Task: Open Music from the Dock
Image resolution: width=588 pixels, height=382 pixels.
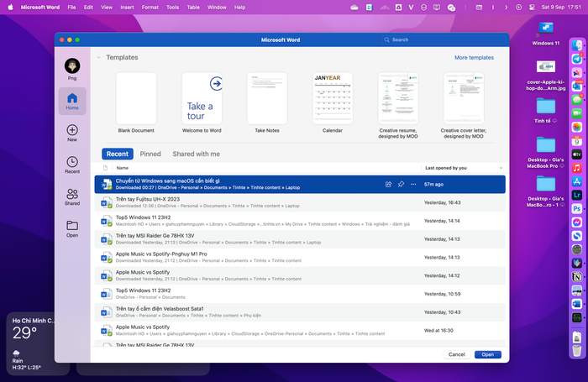Action: (577, 168)
